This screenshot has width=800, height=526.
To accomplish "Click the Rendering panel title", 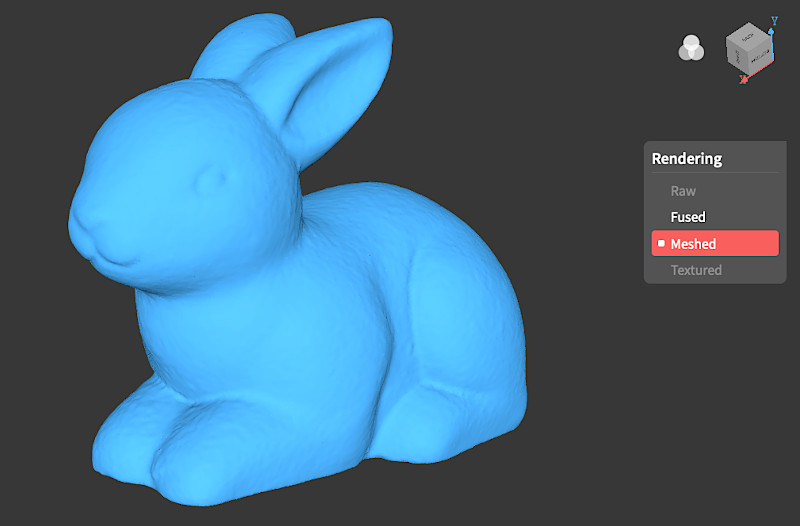I will (687, 159).
